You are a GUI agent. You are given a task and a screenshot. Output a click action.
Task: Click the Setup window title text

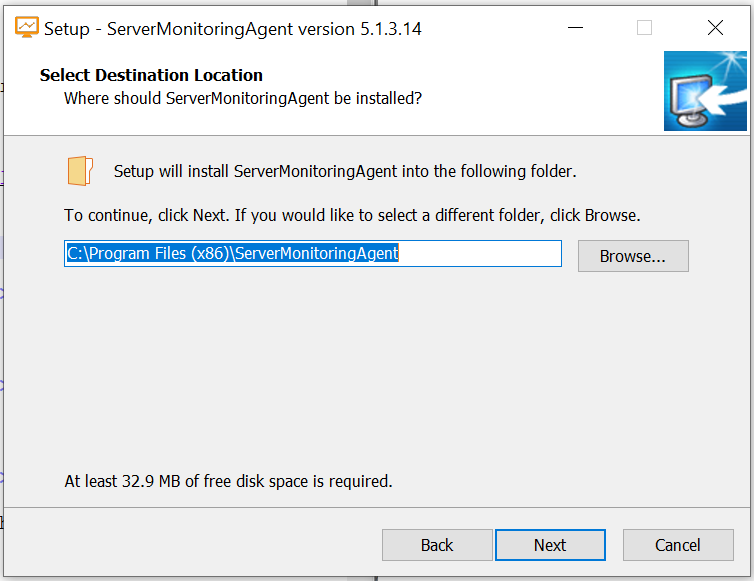click(232, 29)
